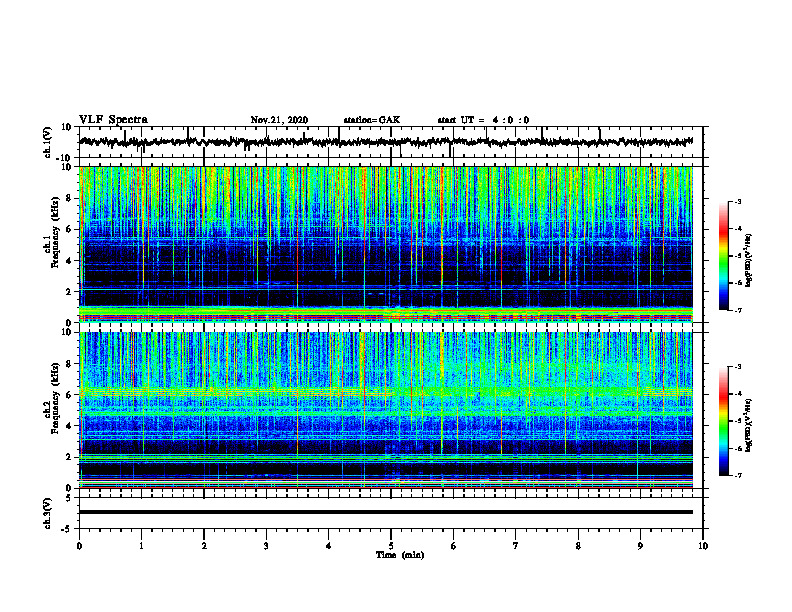This screenshot has height=612, width=792.
Task: Click inside the ch.1 spectrogram panel
Action: click(x=386, y=244)
